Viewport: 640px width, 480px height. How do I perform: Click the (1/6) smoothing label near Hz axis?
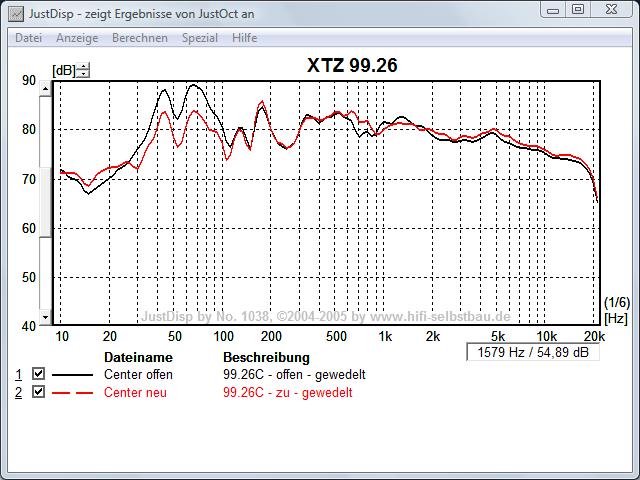pyautogui.click(x=616, y=302)
